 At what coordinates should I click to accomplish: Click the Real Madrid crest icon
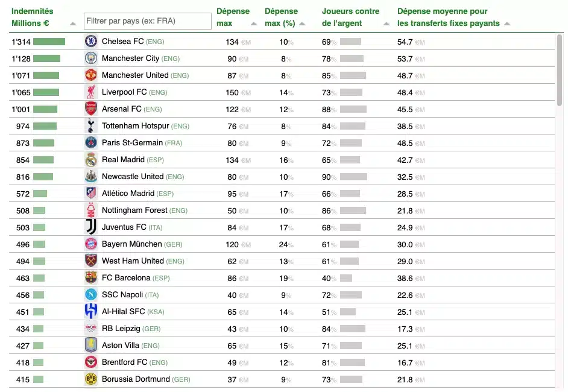91,160
